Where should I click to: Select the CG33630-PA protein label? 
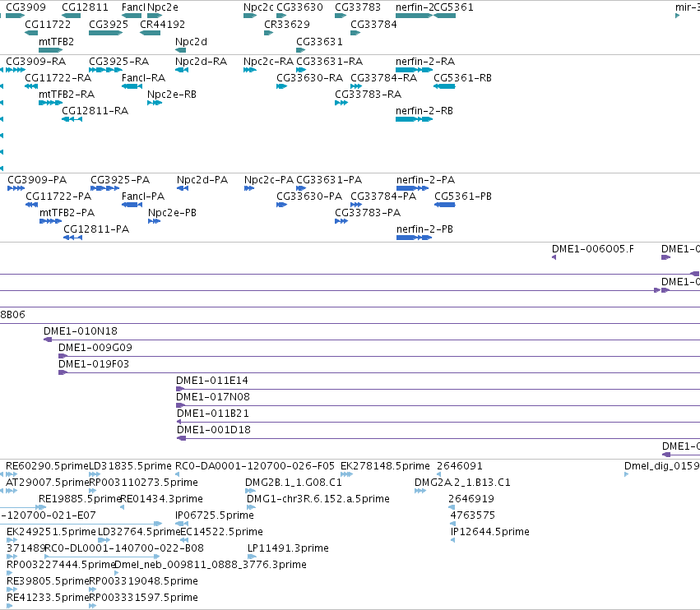click(309, 196)
